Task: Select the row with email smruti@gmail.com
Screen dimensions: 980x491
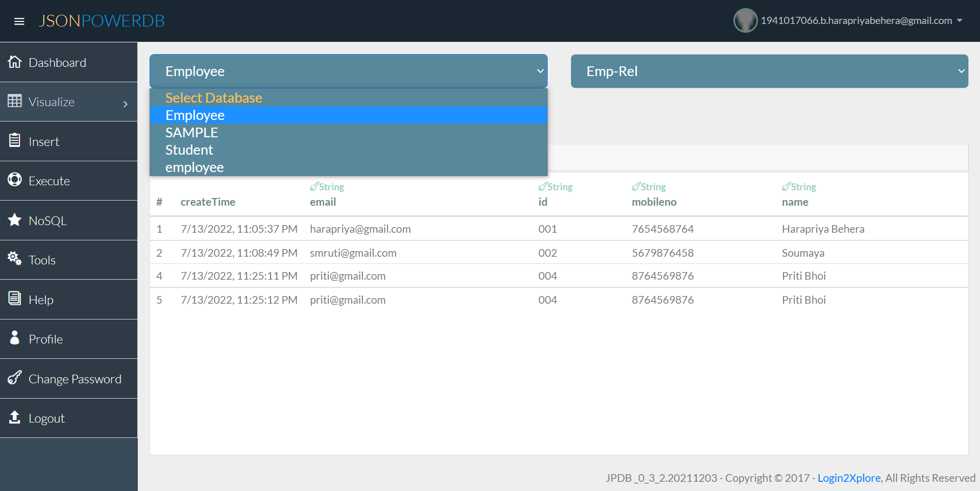Action: [353, 252]
